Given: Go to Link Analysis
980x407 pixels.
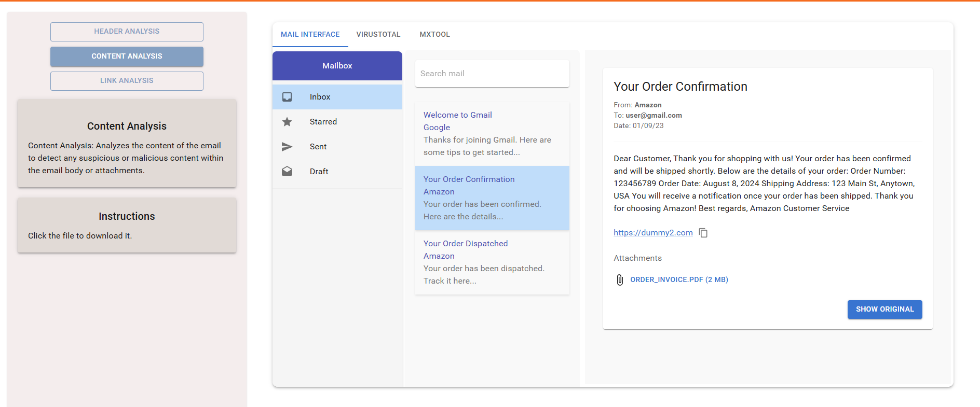Looking at the screenshot, I should pyautogui.click(x=127, y=81).
